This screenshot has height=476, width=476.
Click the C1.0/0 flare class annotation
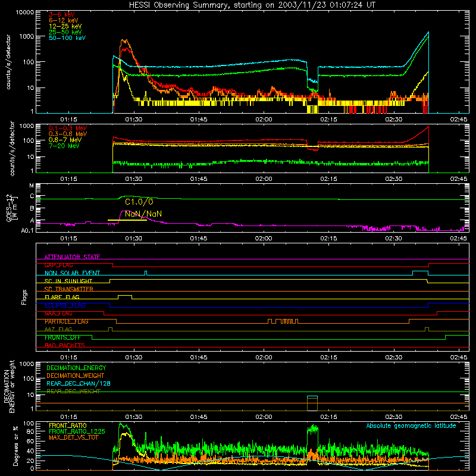(139, 202)
